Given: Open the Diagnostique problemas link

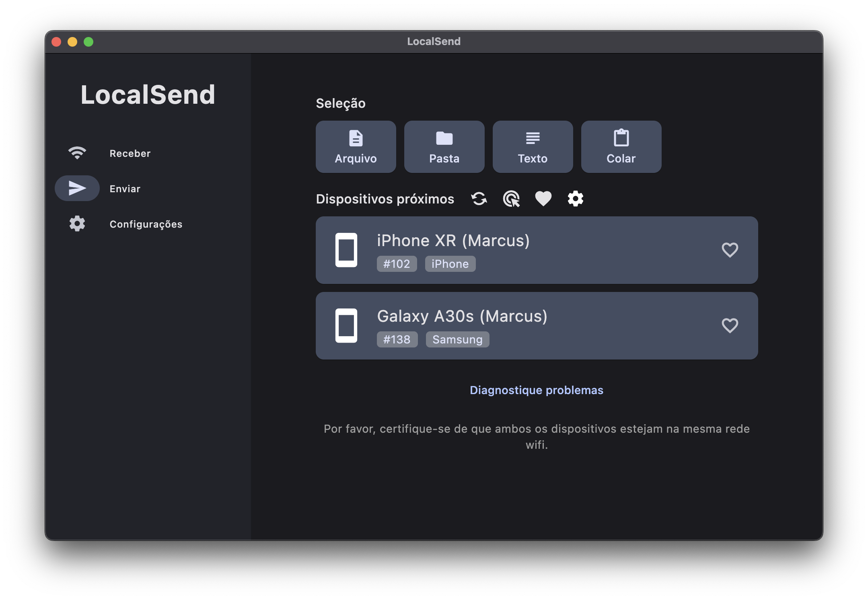Looking at the screenshot, I should tap(536, 390).
